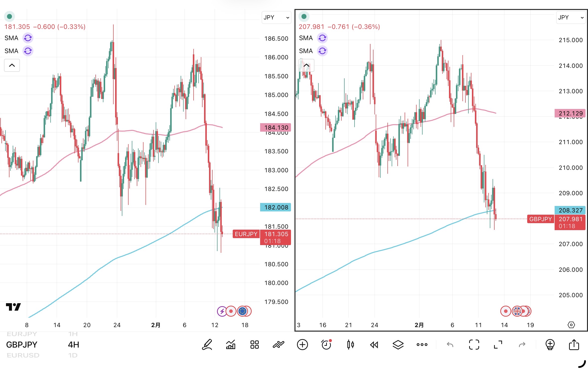Change the candlestick chart type
Screen dimensions: 588x370
tap(350, 345)
